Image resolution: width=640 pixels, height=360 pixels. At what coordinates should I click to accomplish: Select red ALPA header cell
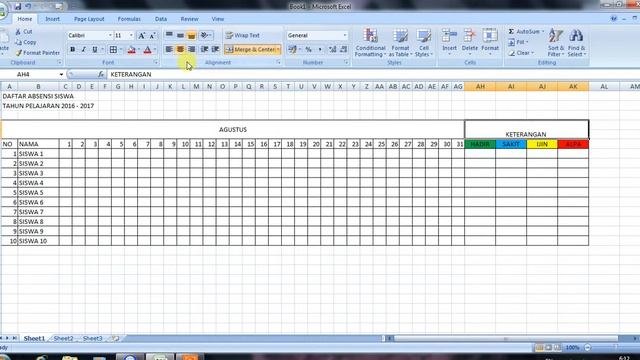pos(573,144)
